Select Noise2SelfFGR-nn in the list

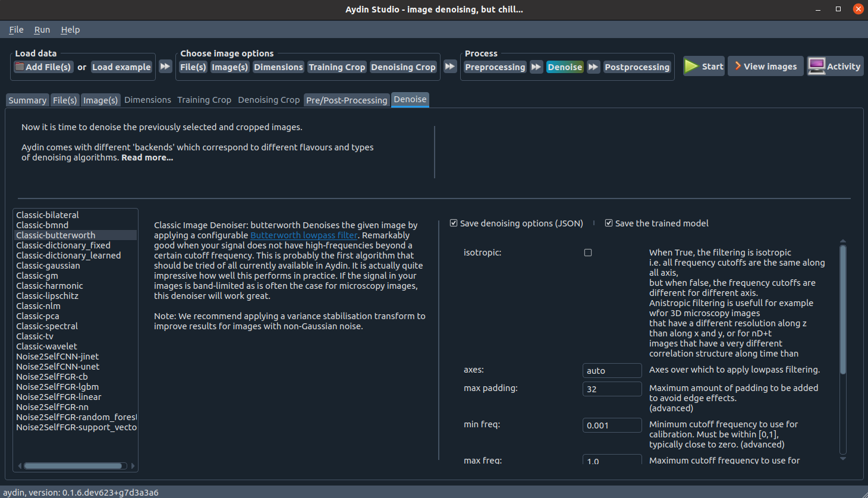76,407
